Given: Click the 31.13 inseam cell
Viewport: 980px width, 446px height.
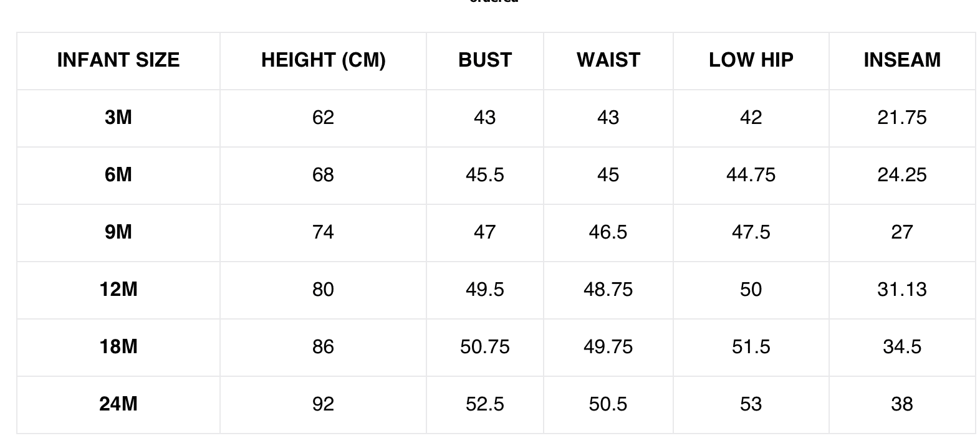Looking at the screenshot, I should [x=901, y=290].
